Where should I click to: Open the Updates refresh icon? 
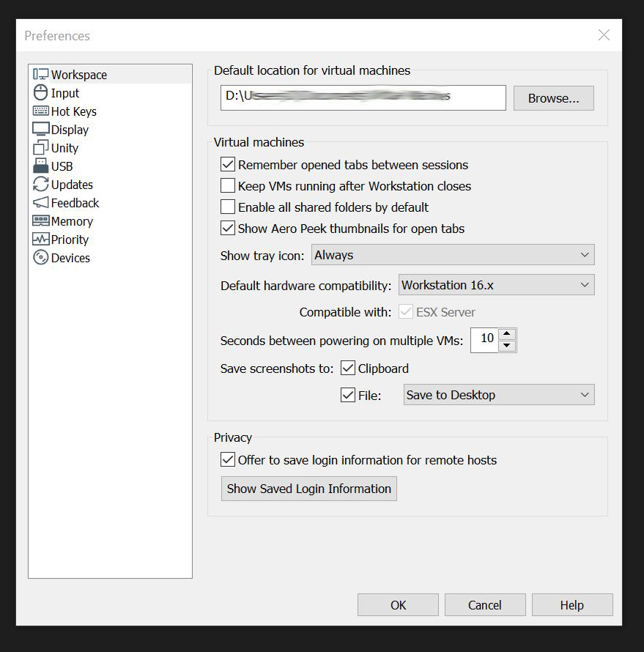click(40, 185)
